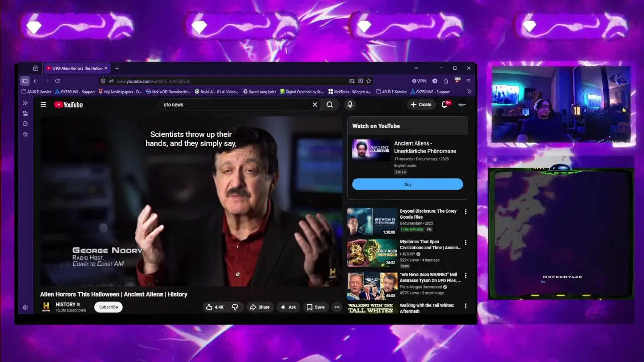Screen dimensions: 644x362
Task: Close the Alien Horrors tab
Action: (106, 68)
